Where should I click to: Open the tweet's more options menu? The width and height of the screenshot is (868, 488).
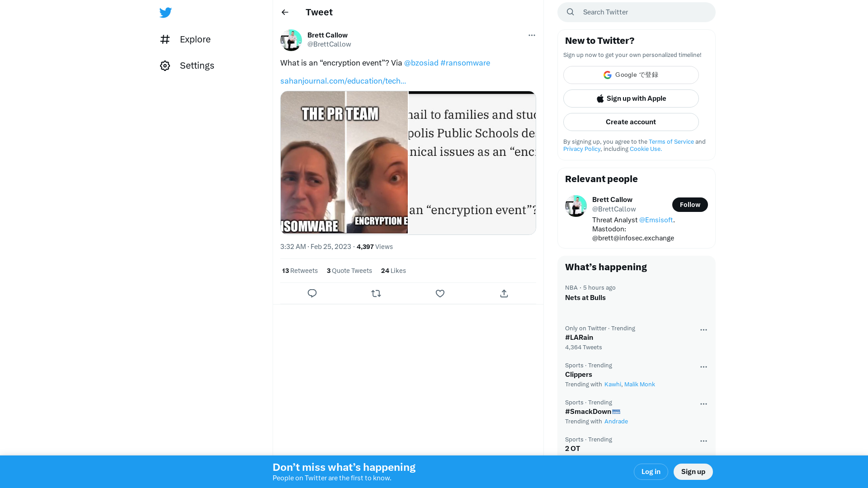coord(532,35)
